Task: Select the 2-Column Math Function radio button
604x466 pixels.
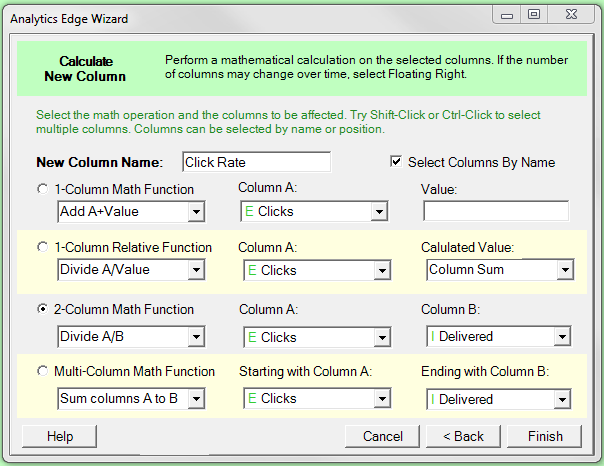Action: tap(42, 309)
